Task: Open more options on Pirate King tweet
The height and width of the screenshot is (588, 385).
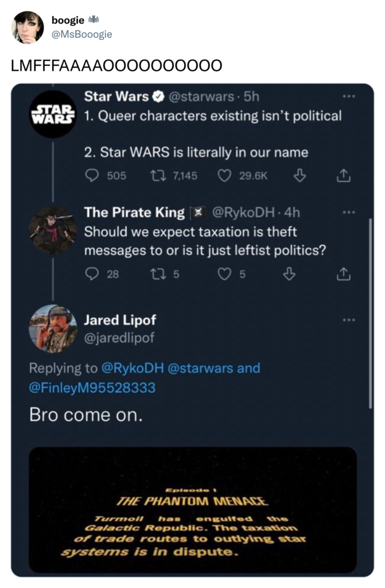Action: [x=348, y=212]
